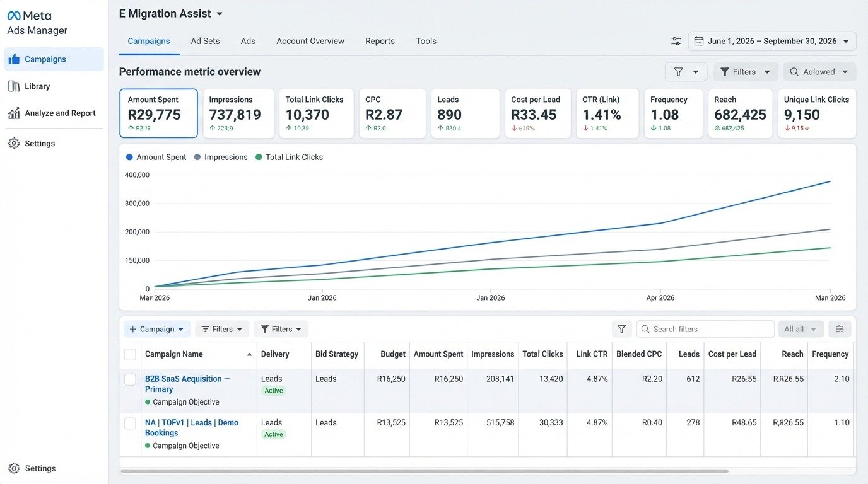
Task: Open the Account Overview tab
Action: (x=310, y=42)
